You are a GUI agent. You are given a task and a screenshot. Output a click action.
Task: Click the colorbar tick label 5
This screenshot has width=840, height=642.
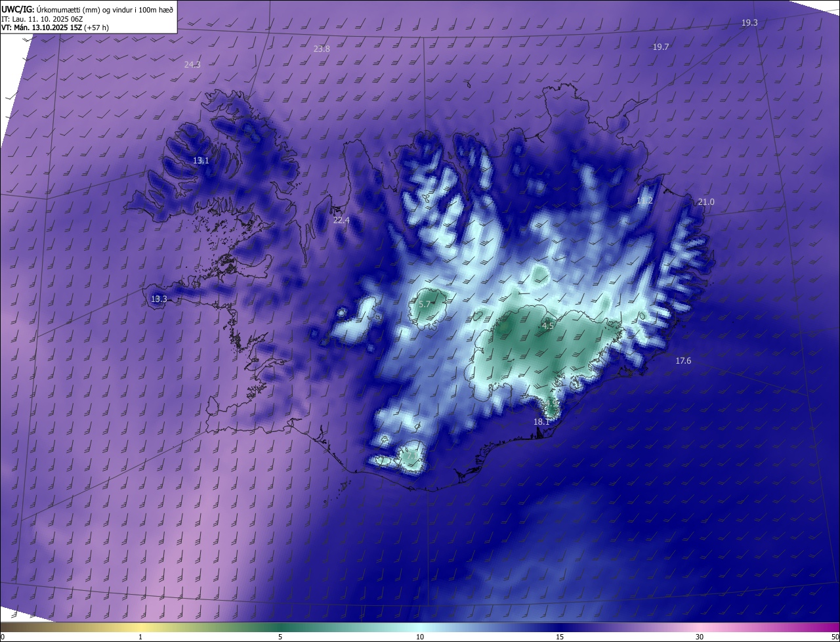pos(280,637)
